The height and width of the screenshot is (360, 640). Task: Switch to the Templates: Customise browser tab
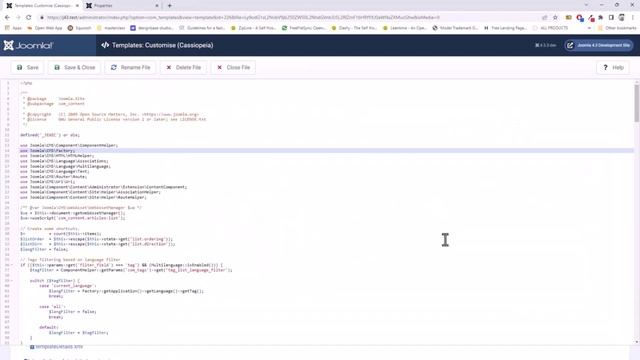pos(41,6)
